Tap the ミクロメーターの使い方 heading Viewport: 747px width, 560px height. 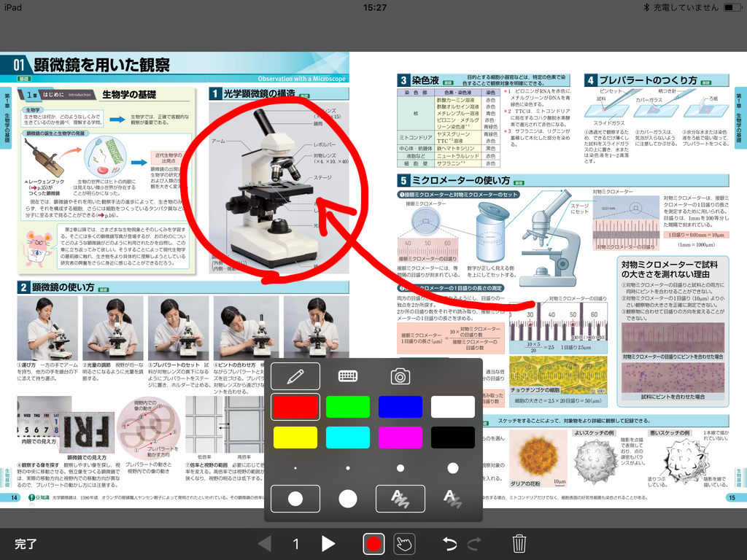coord(461,181)
